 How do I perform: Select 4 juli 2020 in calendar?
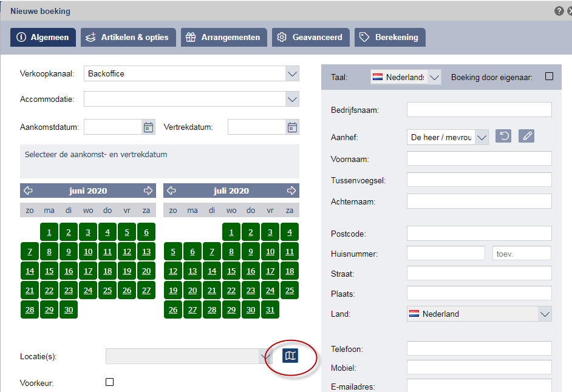290,232
